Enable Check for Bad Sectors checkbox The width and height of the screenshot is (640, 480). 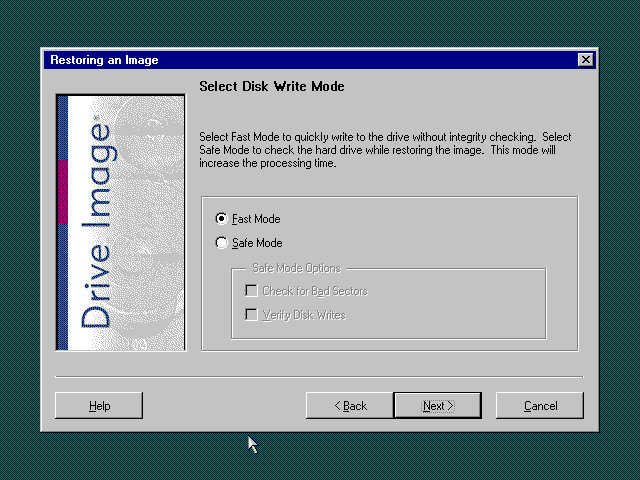tap(251, 291)
